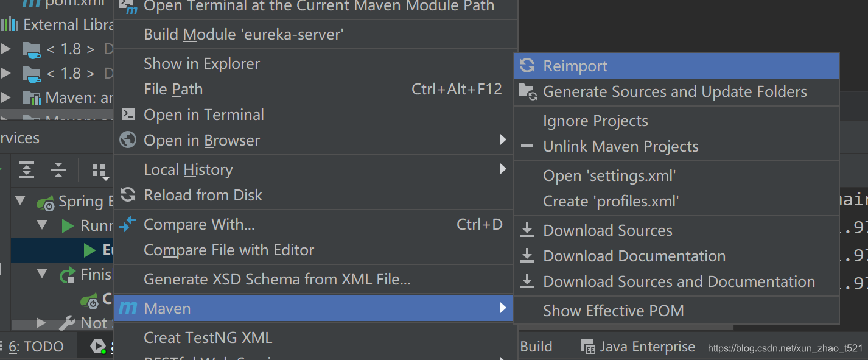Expand the Maven library node
The width and height of the screenshot is (868, 360).
point(5,97)
